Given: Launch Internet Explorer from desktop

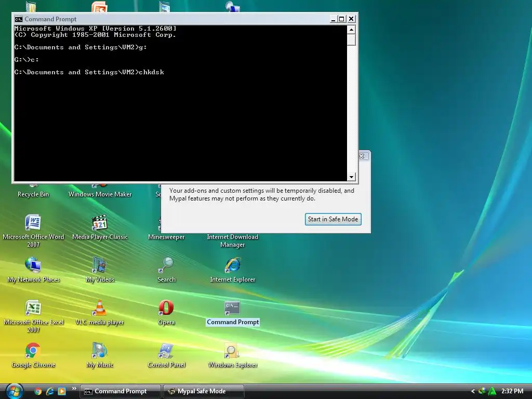Looking at the screenshot, I should (232, 265).
